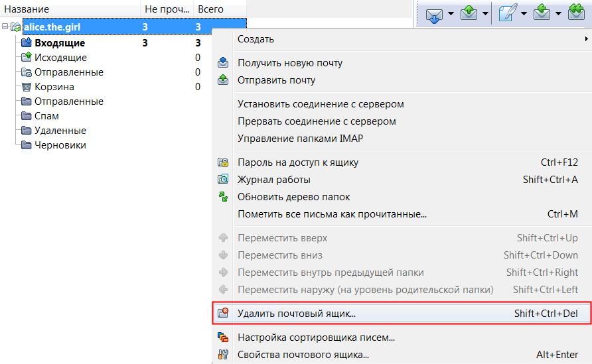Choose Настройка сортировщика писем menu entry

316,337
